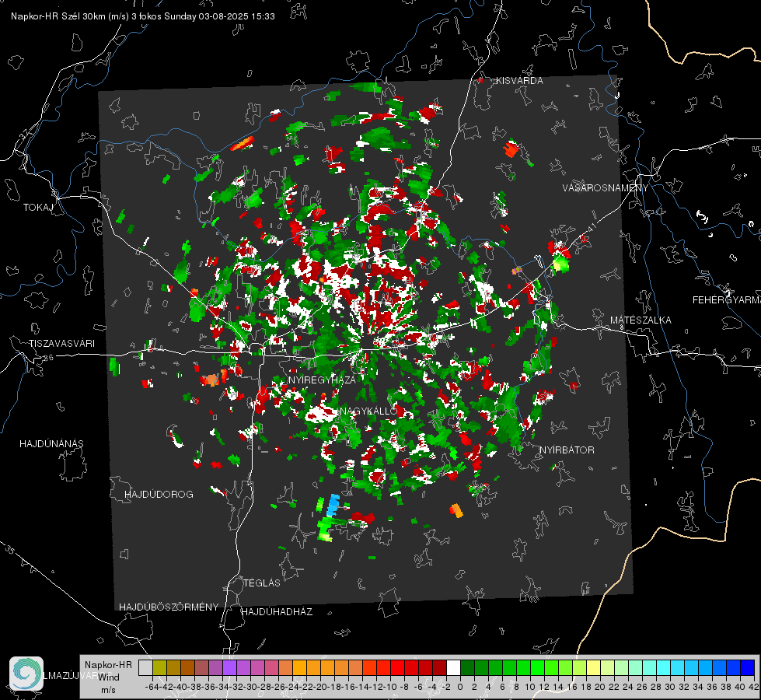The width and height of the screenshot is (761, 700).
Task: Click the Wind label in legend
Action: pos(109,677)
